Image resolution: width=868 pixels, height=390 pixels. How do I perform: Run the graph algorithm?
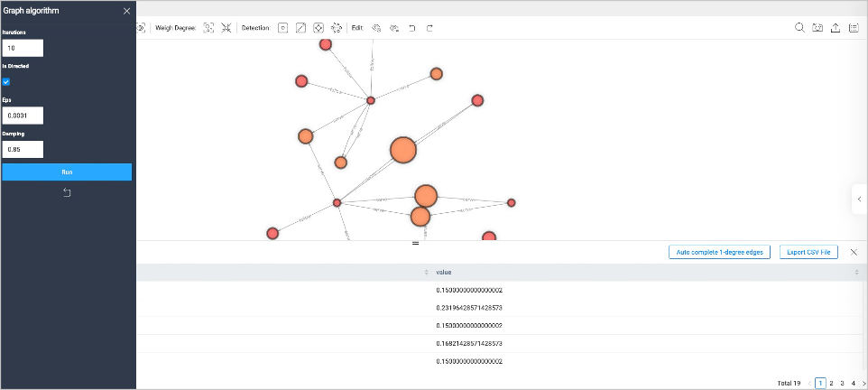pos(67,172)
